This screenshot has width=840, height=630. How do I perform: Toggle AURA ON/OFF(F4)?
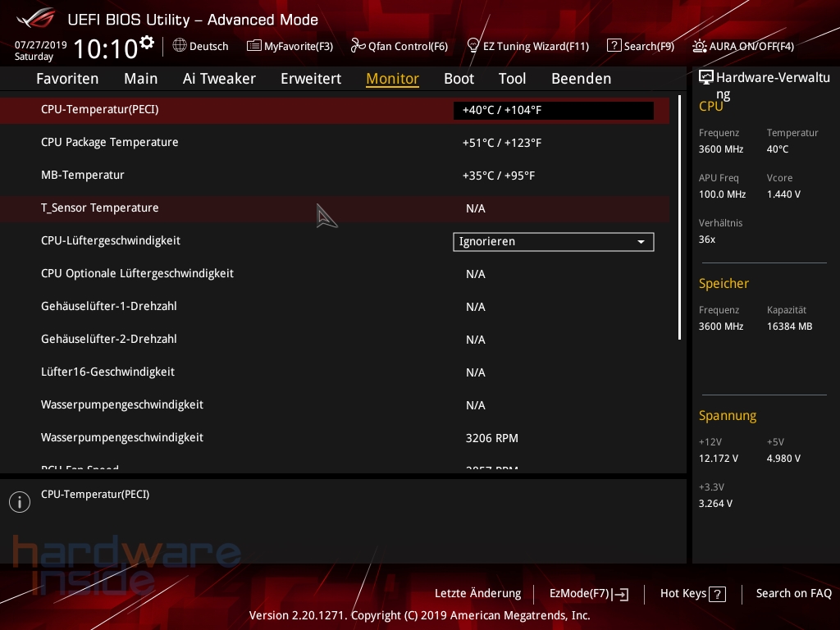click(751, 46)
